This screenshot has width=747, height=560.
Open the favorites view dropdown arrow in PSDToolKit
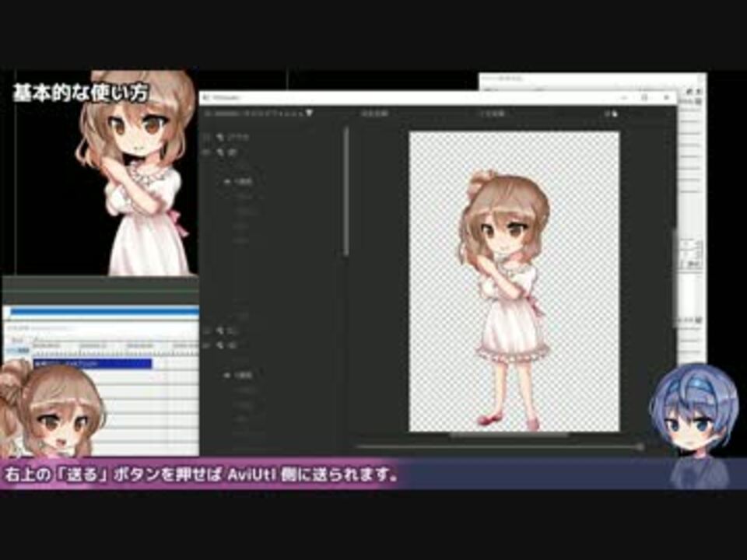(309, 114)
